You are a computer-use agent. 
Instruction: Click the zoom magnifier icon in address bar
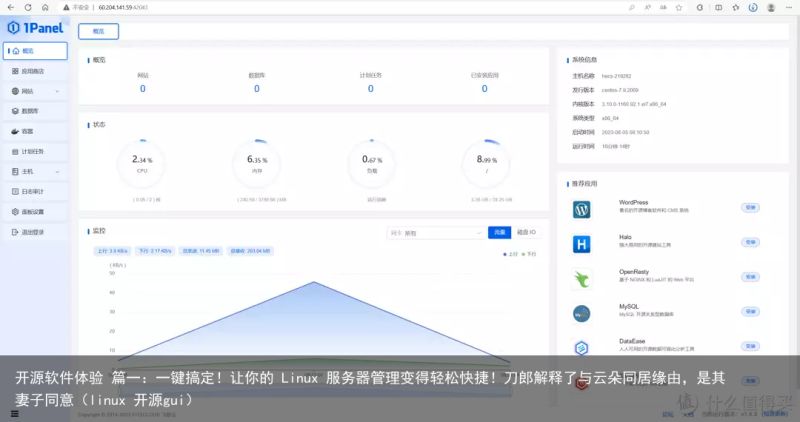632,8
